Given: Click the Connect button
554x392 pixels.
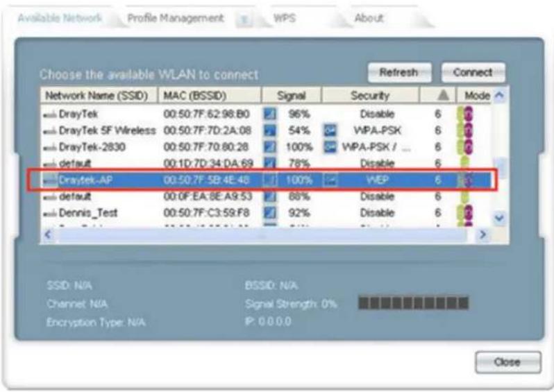Looking at the screenshot, I should tap(473, 73).
